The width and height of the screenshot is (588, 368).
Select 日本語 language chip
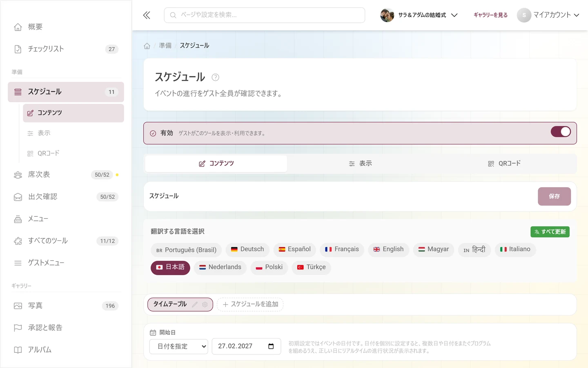[x=170, y=267]
